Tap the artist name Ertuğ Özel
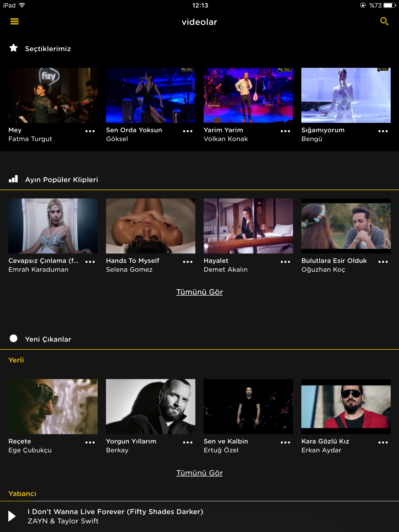This screenshot has height=532, width=399. (221, 450)
